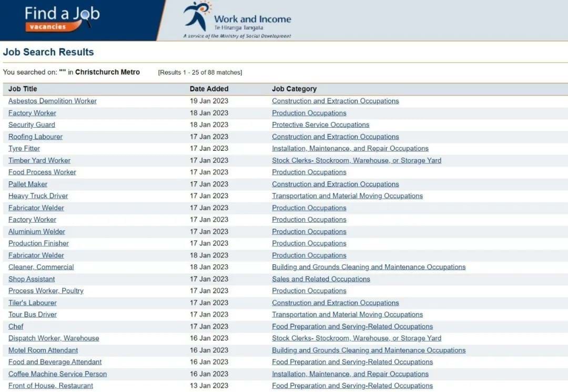The height and width of the screenshot is (392, 568).
Task: Click the Christchurch Metro search location text
Action: pos(107,72)
